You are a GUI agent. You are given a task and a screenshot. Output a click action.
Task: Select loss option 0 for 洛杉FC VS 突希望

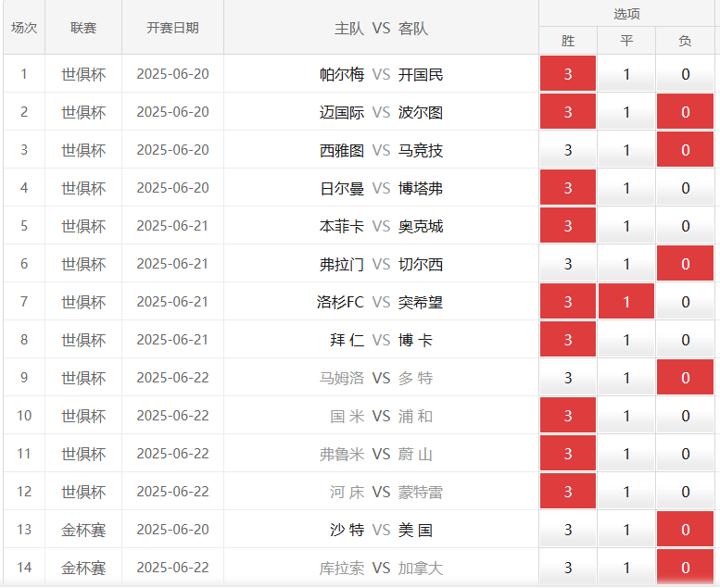pyautogui.click(x=685, y=302)
